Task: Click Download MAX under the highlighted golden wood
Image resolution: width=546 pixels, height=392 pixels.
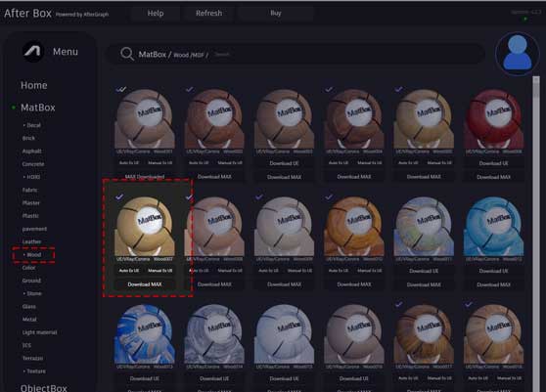Action: pyautogui.click(x=145, y=284)
